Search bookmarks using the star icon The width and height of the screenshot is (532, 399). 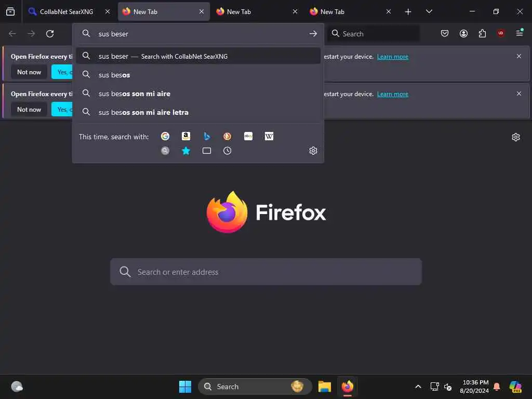(186, 151)
